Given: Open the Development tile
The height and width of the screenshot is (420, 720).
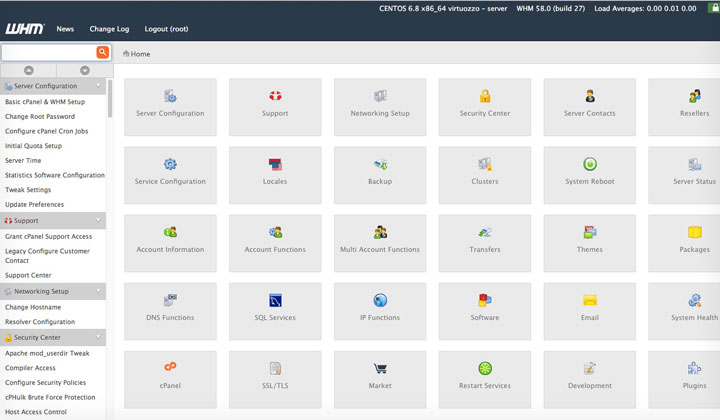Looking at the screenshot, I should (x=590, y=380).
